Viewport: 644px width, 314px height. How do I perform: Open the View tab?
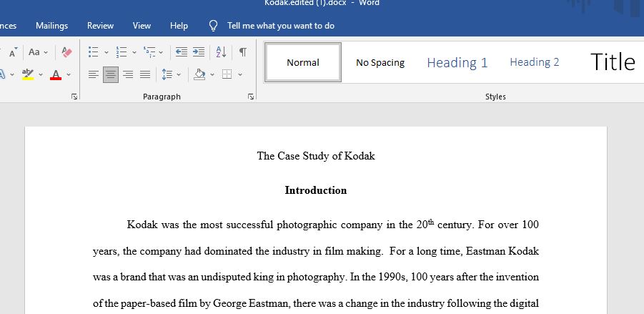[x=142, y=26]
